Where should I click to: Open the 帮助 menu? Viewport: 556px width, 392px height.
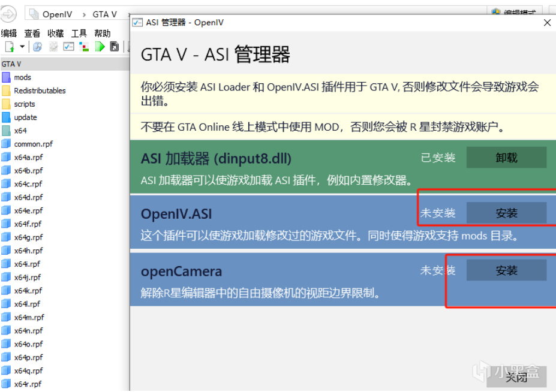[103, 34]
